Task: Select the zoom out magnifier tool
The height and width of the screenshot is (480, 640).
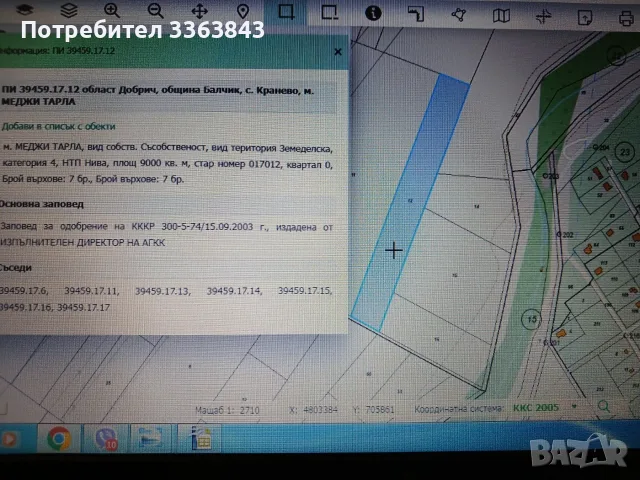Action: tap(156, 11)
